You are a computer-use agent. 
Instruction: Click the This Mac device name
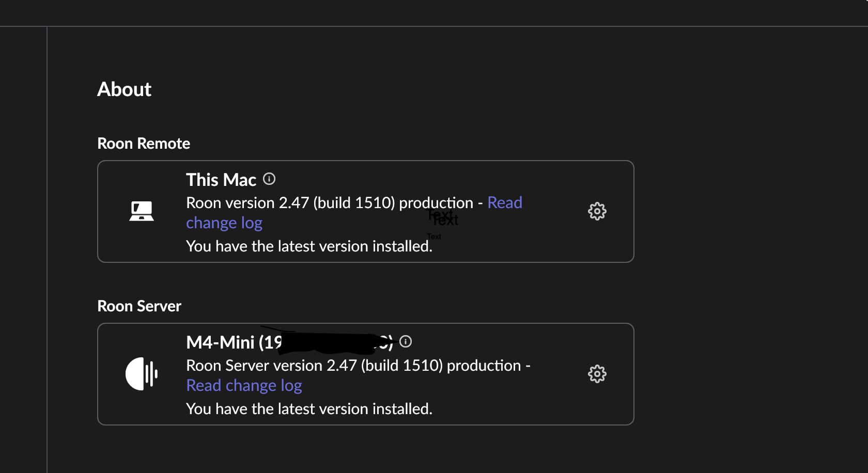point(221,180)
